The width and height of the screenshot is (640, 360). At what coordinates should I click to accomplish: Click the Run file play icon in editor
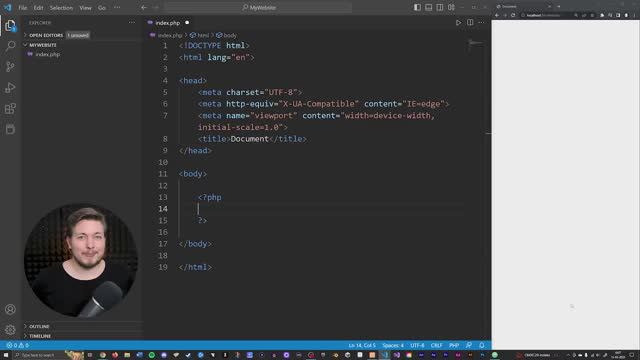pyautogui.click(x=458, y=23)
